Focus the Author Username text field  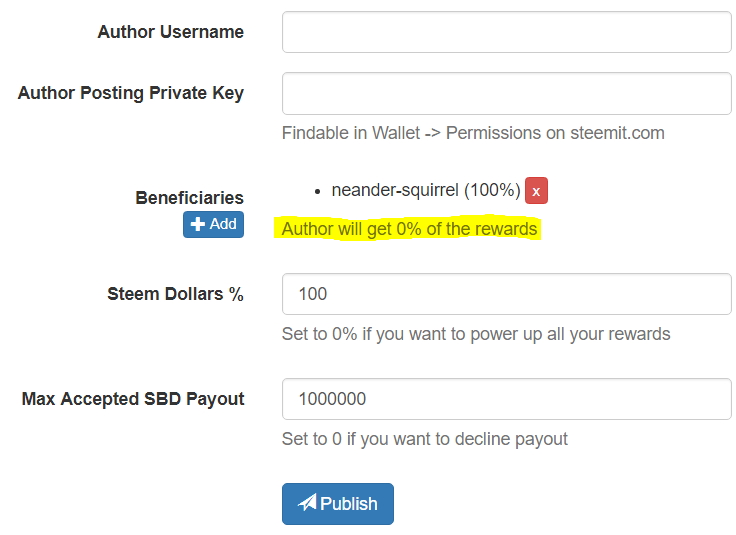506,32
